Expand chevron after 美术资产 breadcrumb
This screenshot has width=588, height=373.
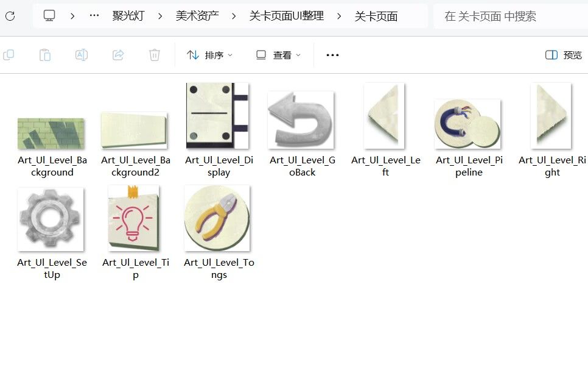(x=234, y=16)
